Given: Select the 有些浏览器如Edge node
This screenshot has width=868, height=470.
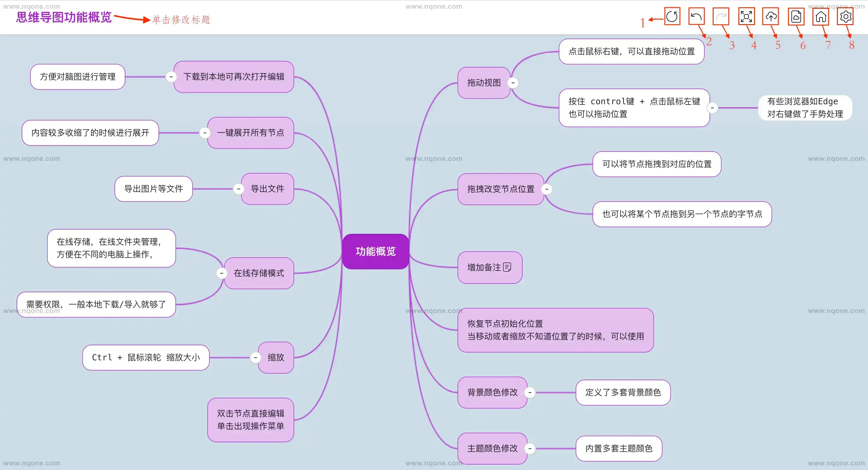Looking at the screenshot, I should coord(805,108).
